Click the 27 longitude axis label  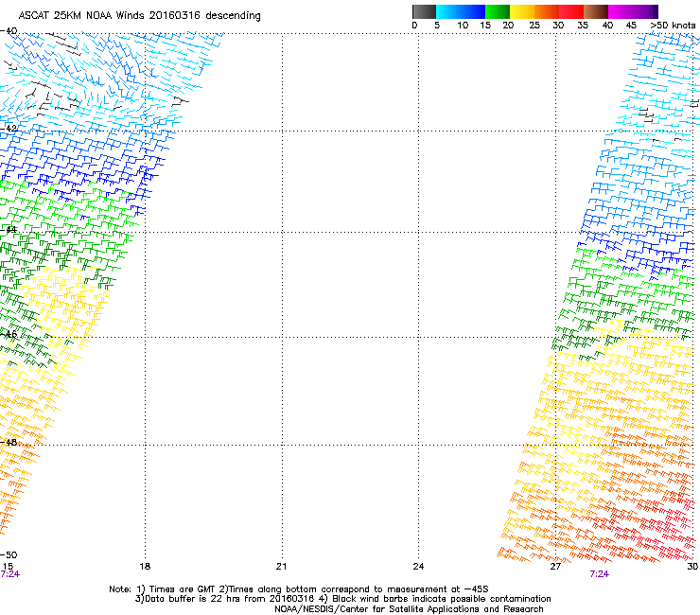[555, 567]
